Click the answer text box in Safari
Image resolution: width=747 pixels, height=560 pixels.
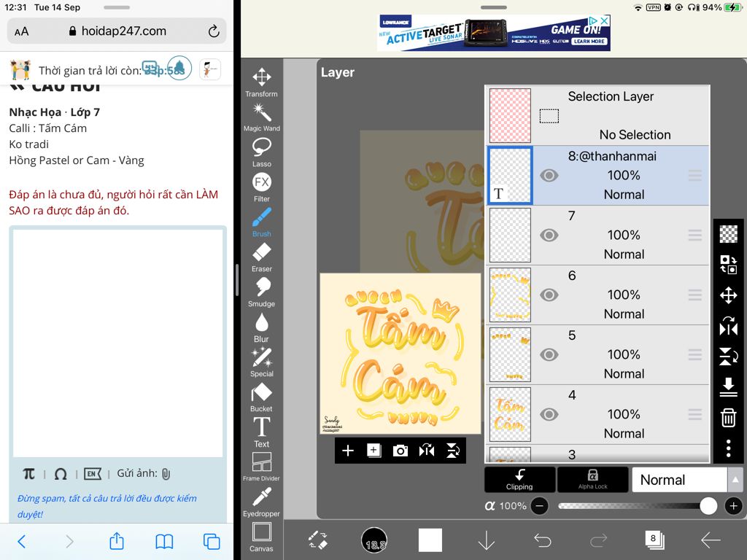[117, 343]
